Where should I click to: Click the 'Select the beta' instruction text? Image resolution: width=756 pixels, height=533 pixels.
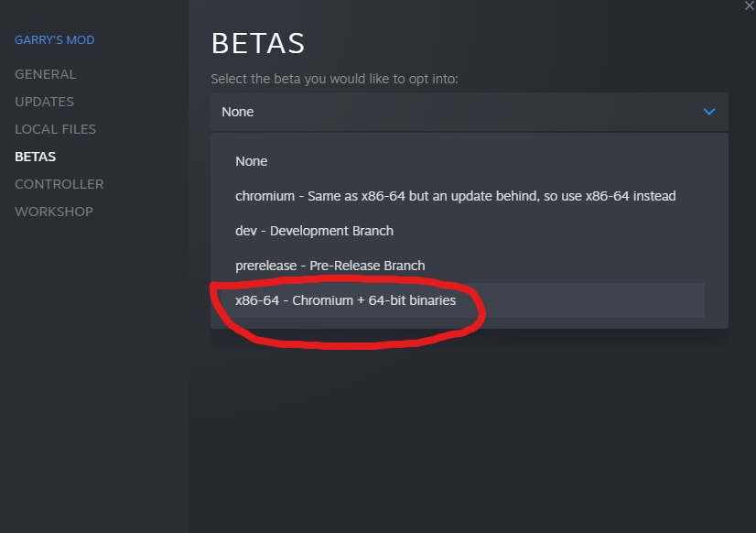334,80
